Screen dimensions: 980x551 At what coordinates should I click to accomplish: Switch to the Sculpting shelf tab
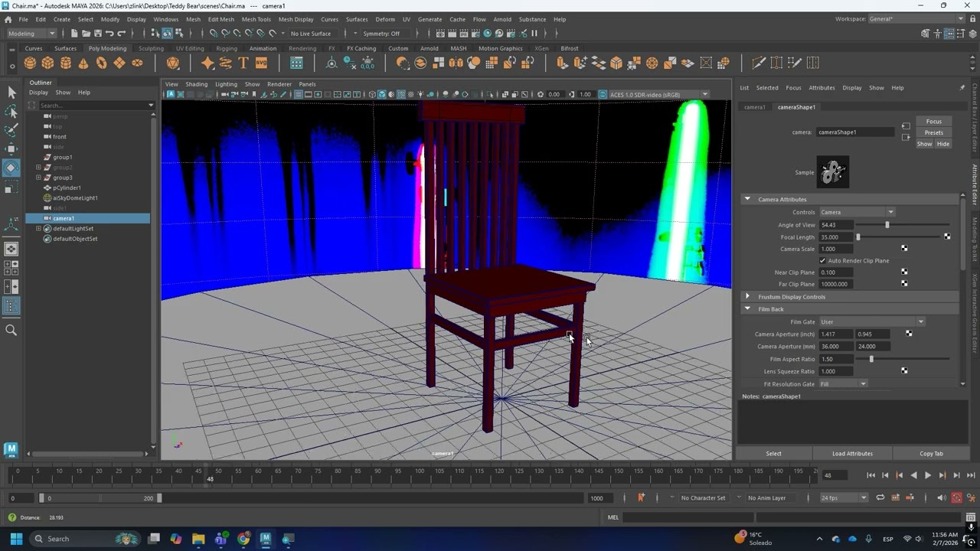pos(151,48)
